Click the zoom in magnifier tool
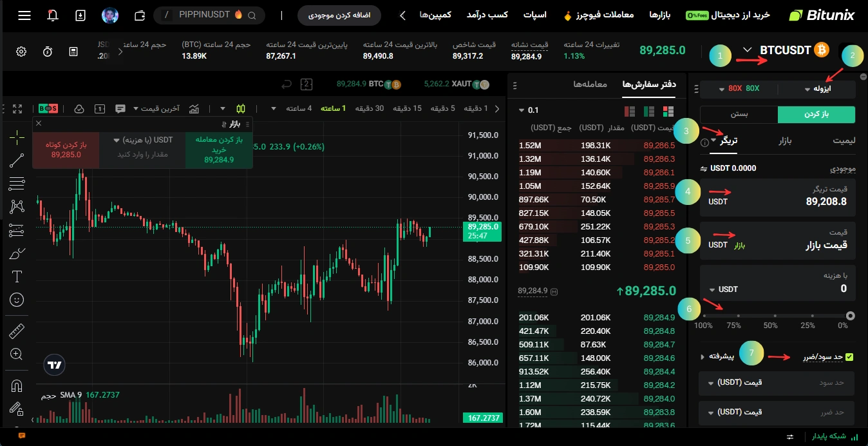 (17, 354)
